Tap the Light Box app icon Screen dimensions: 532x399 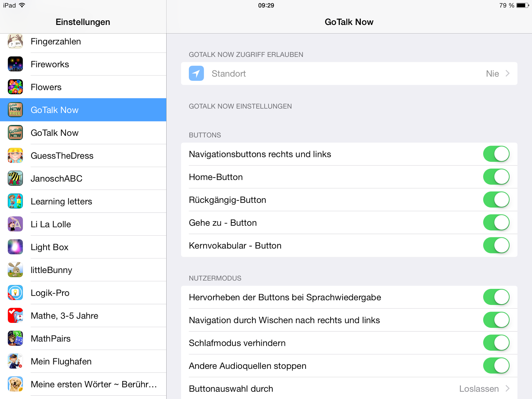coord(15,247)
